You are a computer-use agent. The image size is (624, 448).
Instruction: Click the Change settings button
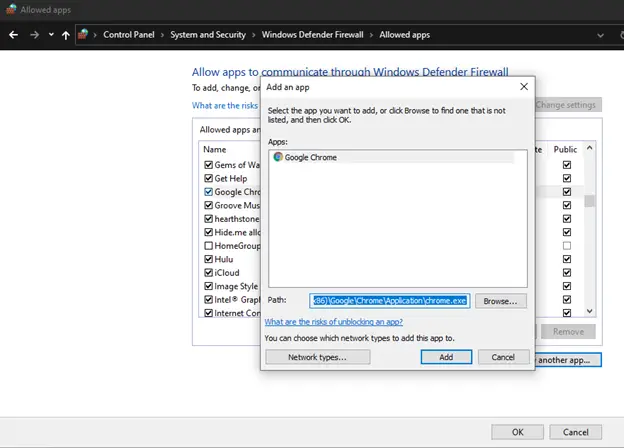coord(568,105)
